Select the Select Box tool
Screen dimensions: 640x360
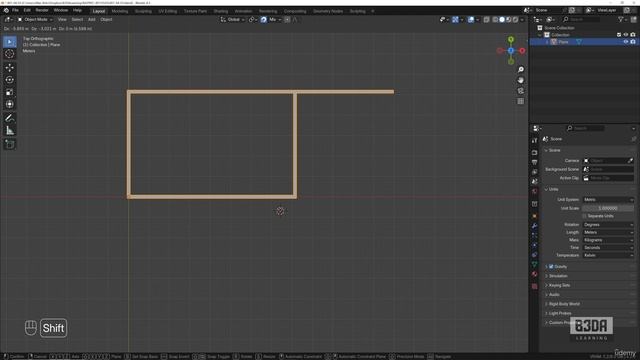(10, 42)
